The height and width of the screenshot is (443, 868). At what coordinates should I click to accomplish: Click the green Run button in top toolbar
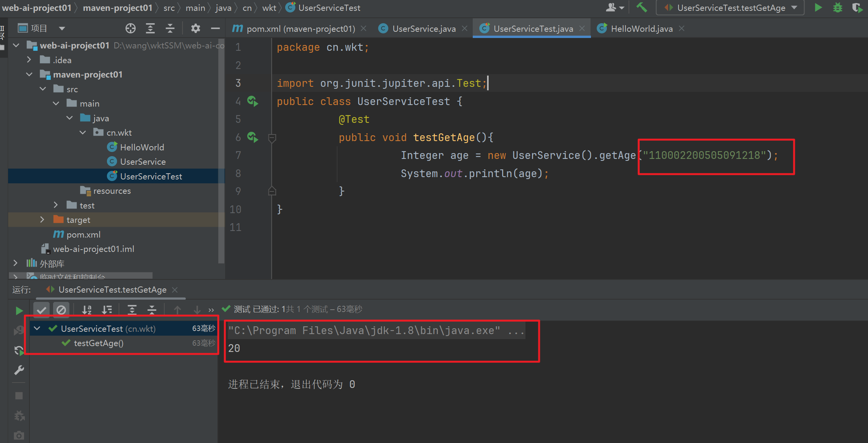click(818, 8)
